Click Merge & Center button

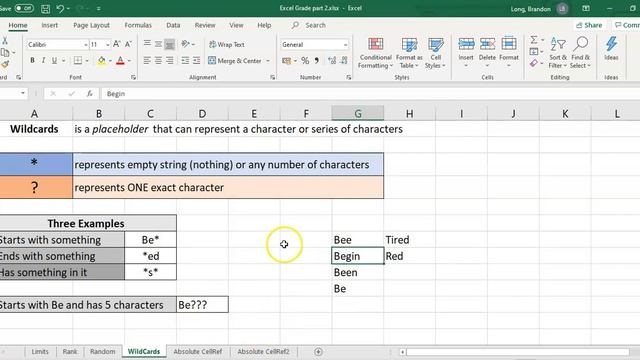coord(235,61)
